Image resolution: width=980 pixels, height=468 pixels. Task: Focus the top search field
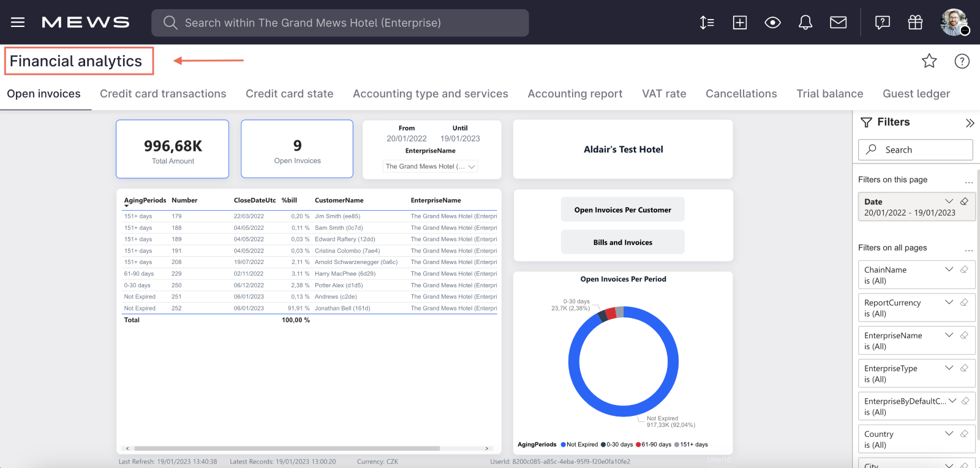pos(340,23)
